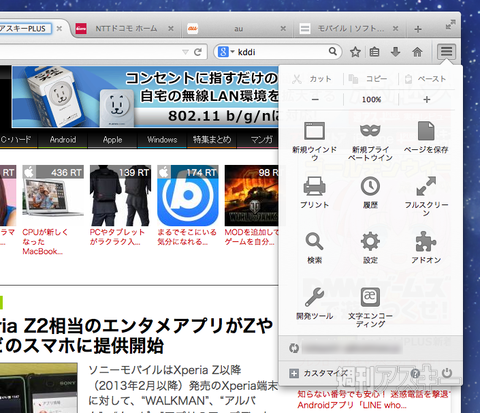
Task: Open a new tab with plus button
Action: click(418, 29)
